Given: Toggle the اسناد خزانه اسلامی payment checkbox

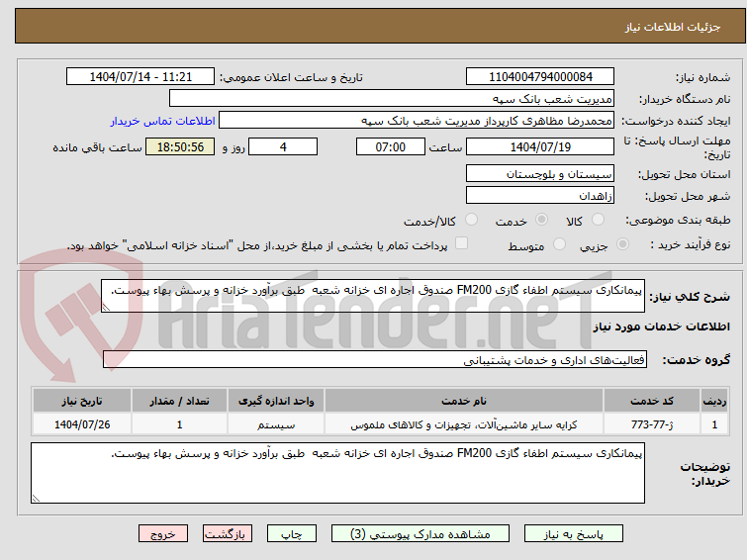Looking at the screenshot, I should point(461,243).
